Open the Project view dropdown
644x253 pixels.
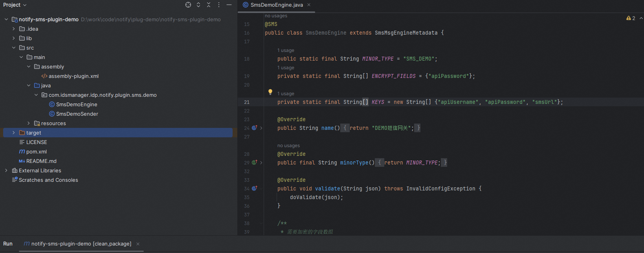coord(15,5)
